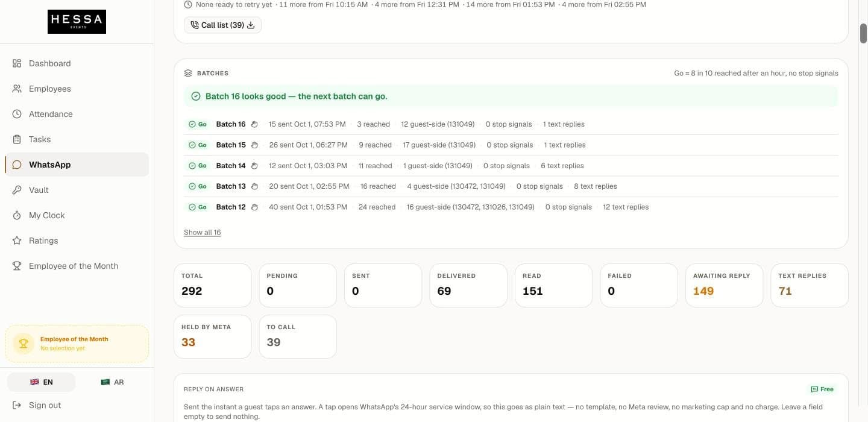The height and width of the screenshot is (422, 868).
Task: Download the Call list (39)
Action: (x=222, y=25)
